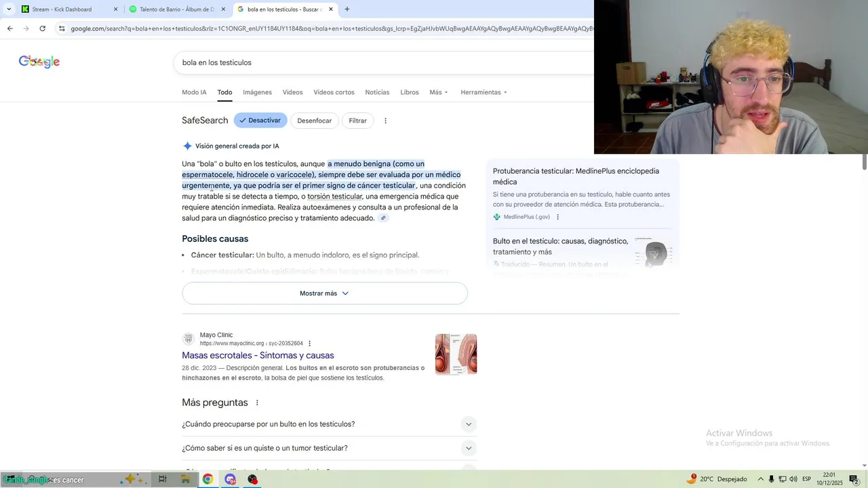Screen dimensions: 868x488
Task: Open File Explorer from taskbar
Action: click(185, 479)
